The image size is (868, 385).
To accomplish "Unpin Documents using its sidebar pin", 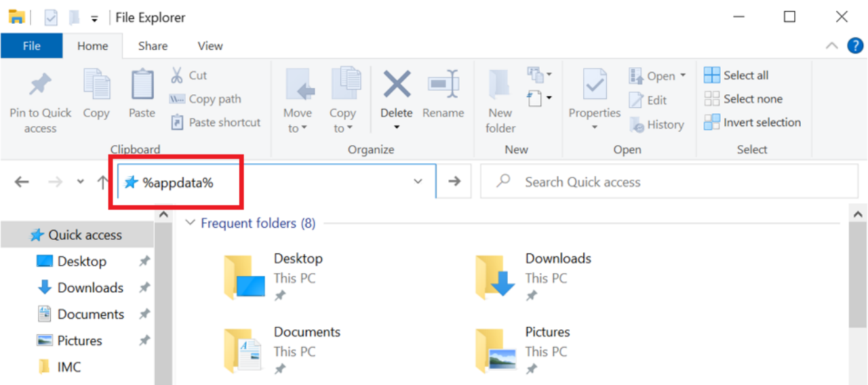I will (144, 315).
